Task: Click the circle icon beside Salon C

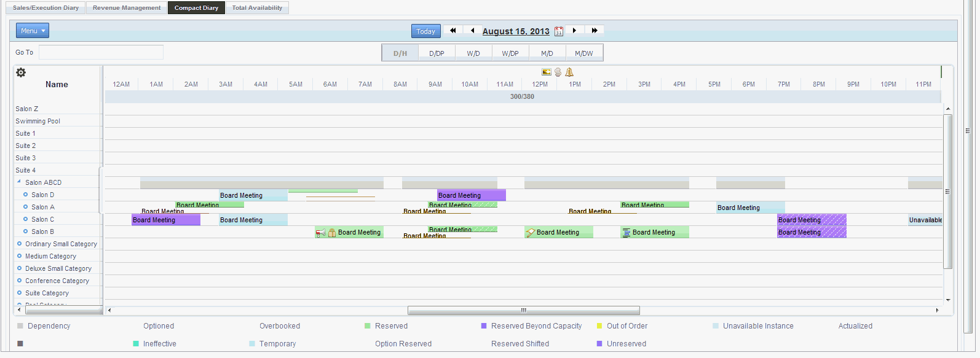Action: point(25,219)
